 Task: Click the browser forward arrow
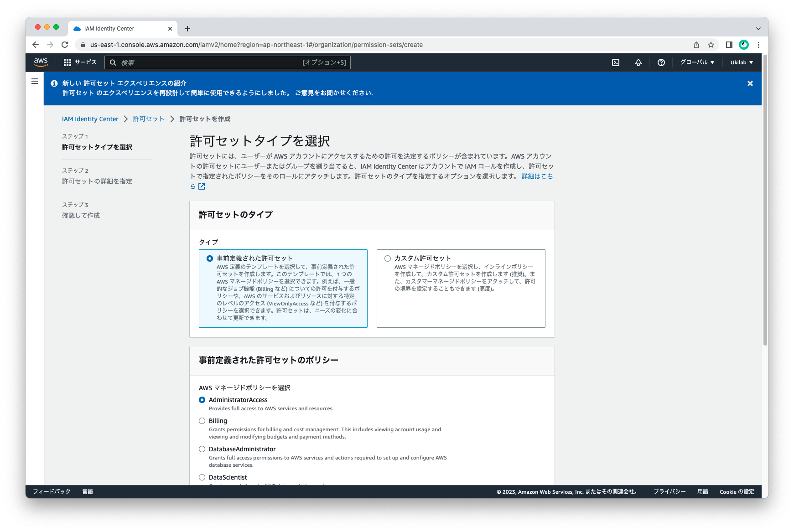coord(50,45)
